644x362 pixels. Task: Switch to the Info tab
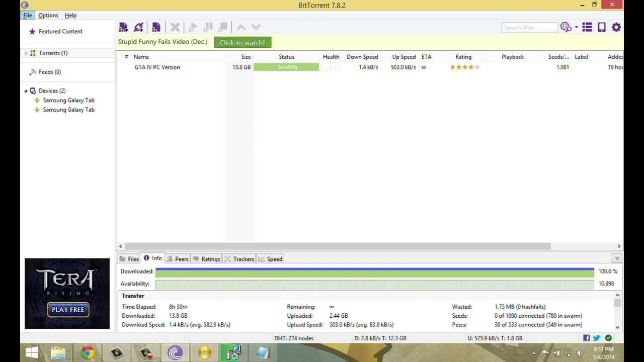[x=152, y=258]
